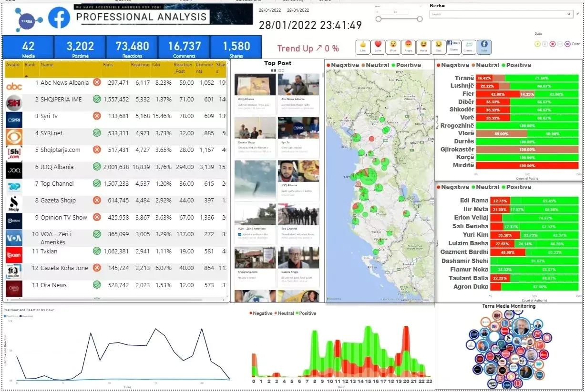Switch Top Post to filled grid layout icon

point(274,70)
